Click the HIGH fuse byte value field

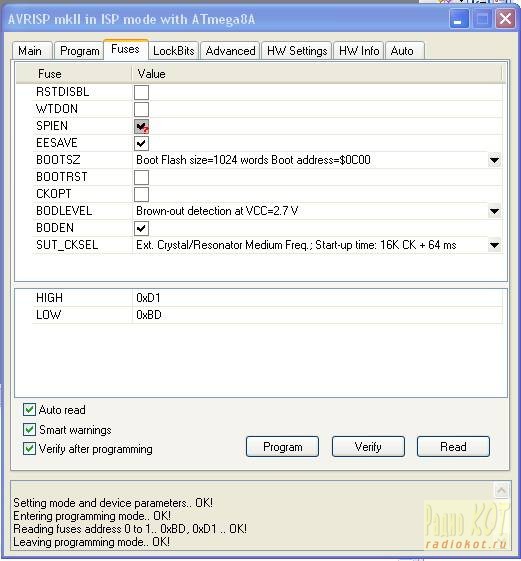[x=317, y=298]
